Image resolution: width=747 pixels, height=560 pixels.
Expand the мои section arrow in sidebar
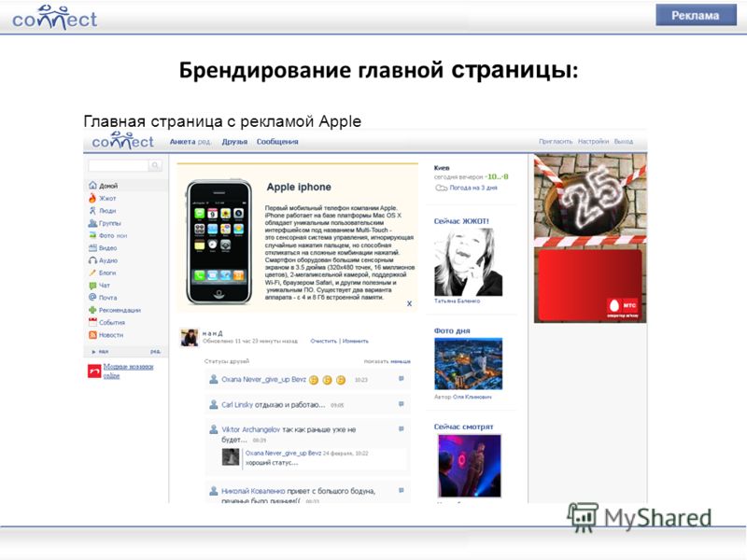93,352
